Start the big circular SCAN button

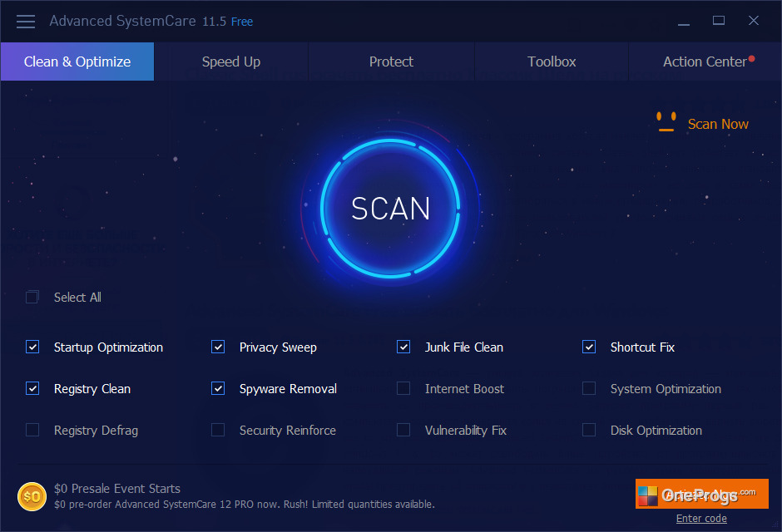(390, 208)
